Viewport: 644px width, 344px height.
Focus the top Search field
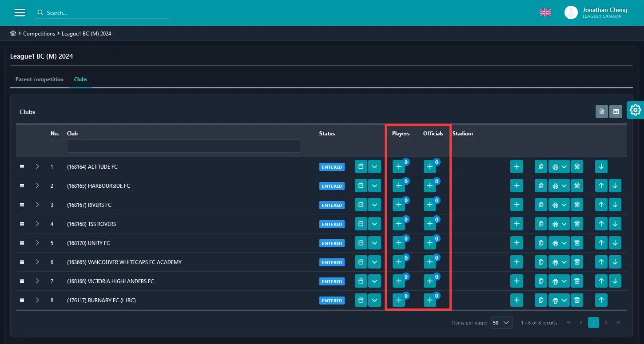point(102,12)
